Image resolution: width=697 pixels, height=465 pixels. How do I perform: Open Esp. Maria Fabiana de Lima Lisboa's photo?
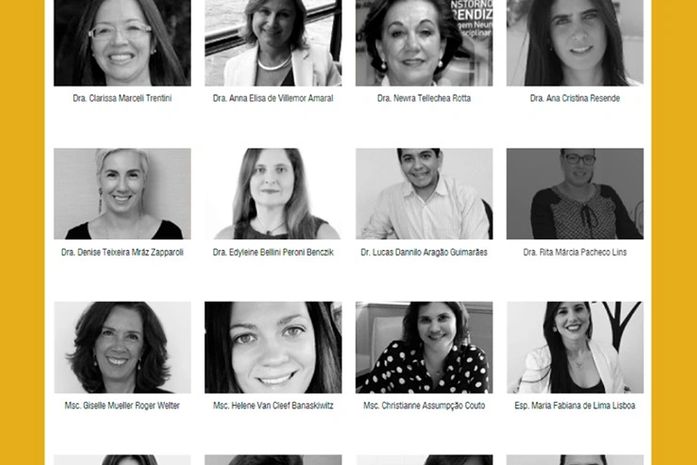(575, 347)
